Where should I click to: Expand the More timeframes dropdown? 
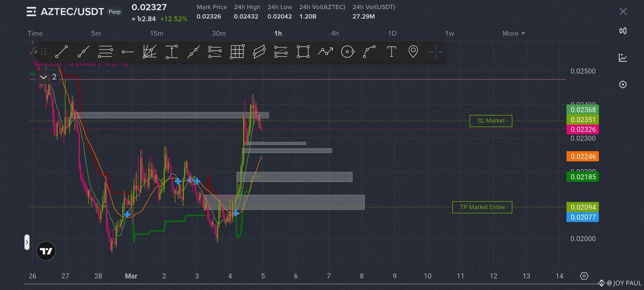click(x=514, y=34)
